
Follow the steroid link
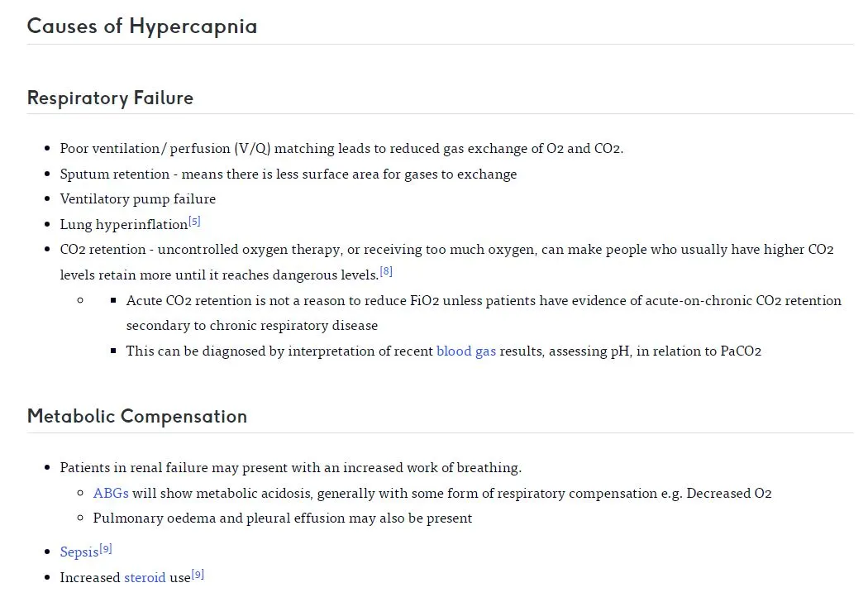pos(145,578)
